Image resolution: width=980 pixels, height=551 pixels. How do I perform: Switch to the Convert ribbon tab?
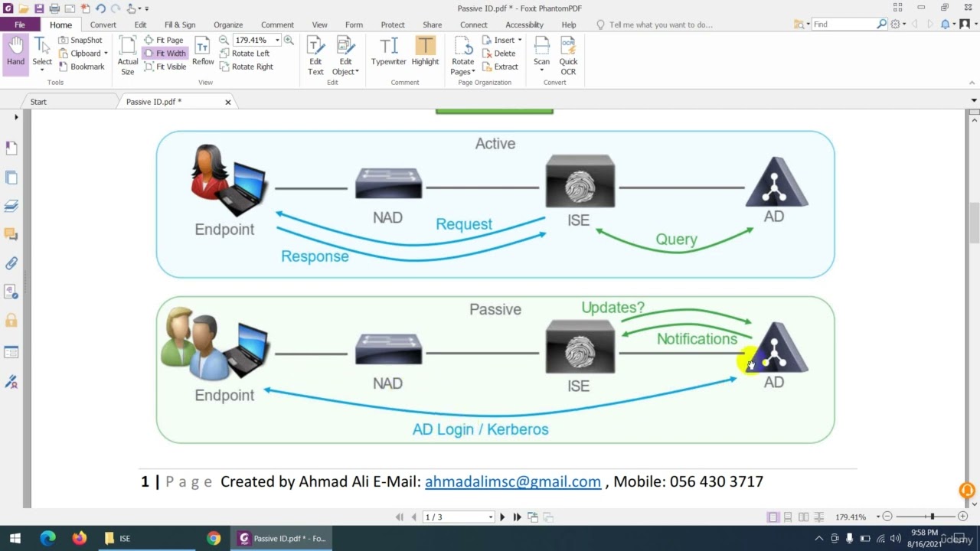[x=103, y=24]
